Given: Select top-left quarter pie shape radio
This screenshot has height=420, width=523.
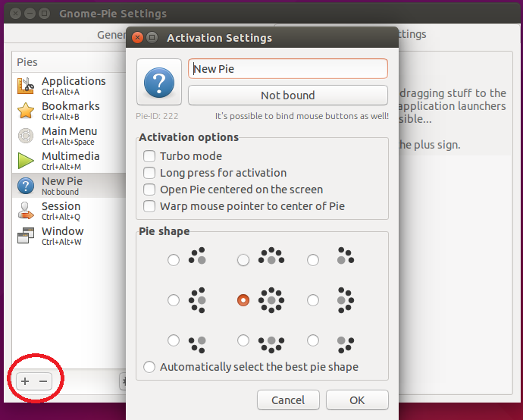Looking at the screenshot, I should tap(174, 260).
